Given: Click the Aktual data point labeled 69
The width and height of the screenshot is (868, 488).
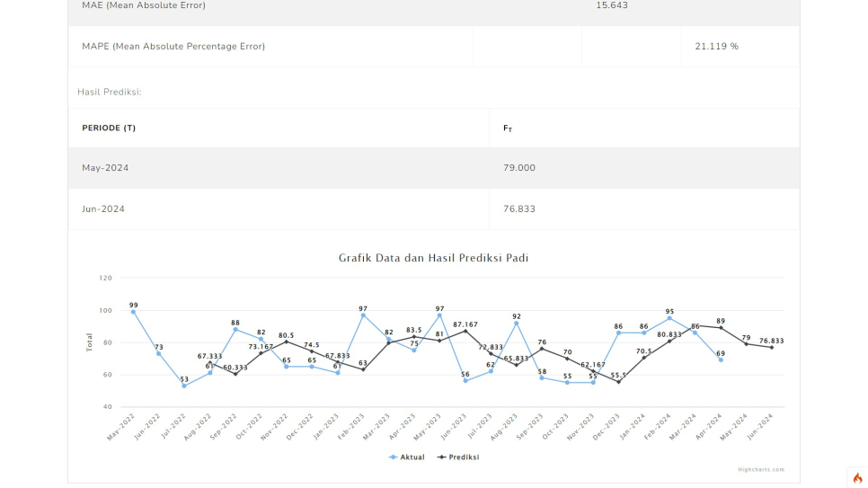Looking at the screenshot, I should [x=721, y=359].
